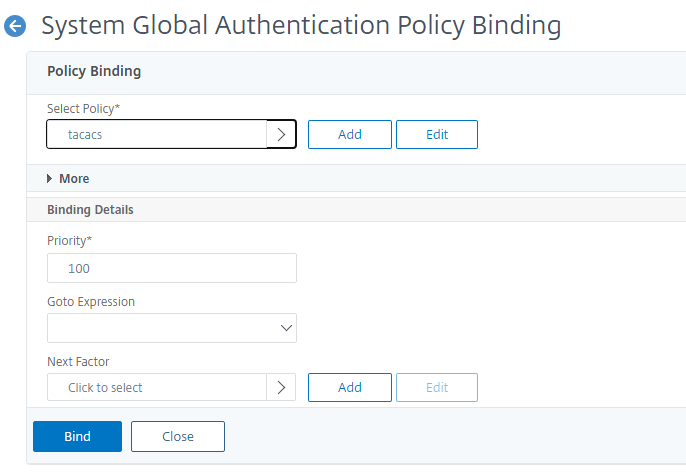This screenshot has height=476, width=686.
Task: Open policy list via Select Policy chevron
Action: coord(281,134)
